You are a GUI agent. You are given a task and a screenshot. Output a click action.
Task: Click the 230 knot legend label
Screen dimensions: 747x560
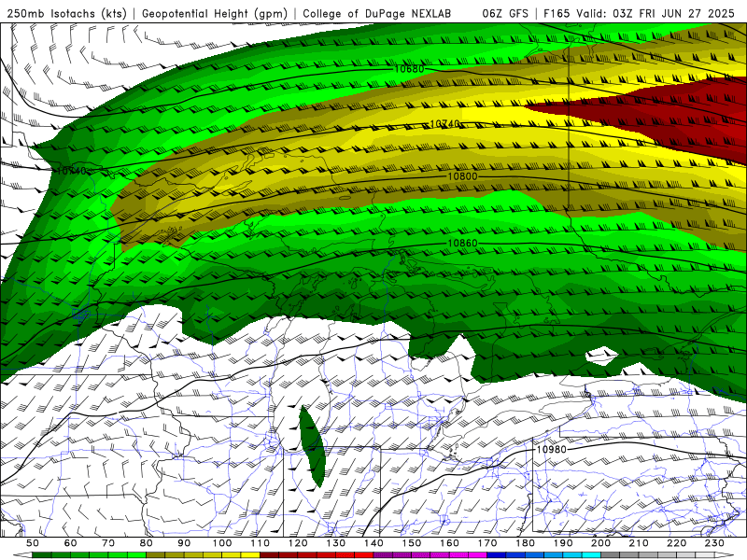(714, 543)
